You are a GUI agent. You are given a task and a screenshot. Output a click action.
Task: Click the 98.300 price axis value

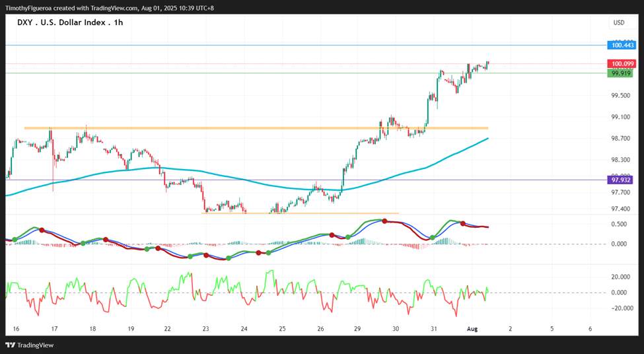click(621, 160)
